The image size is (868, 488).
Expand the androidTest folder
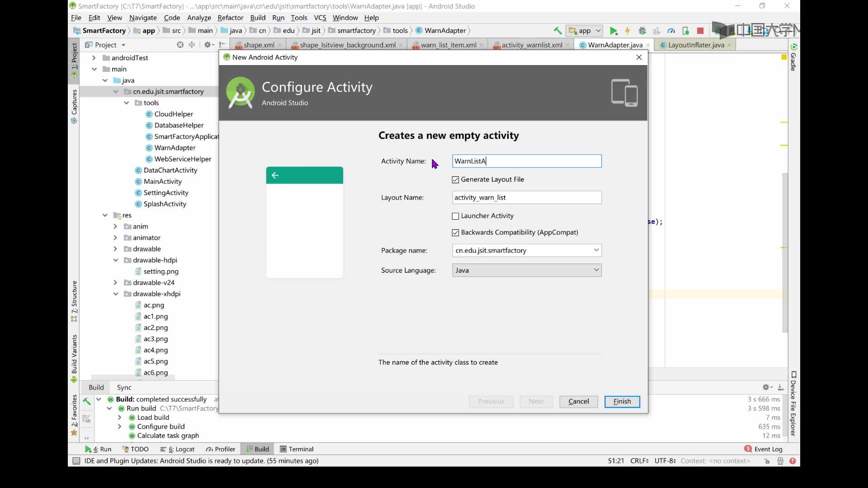pyautogui.click(x=94, y=58)
